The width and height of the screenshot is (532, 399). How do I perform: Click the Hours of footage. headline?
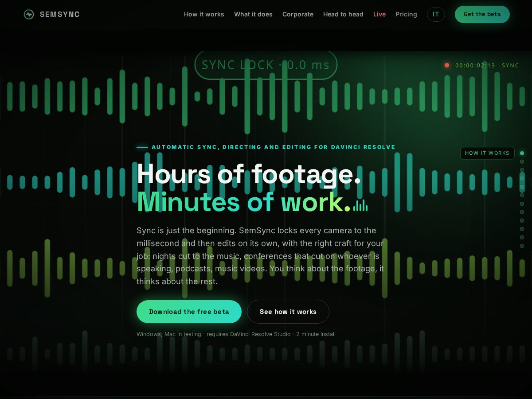click(249, 174)
